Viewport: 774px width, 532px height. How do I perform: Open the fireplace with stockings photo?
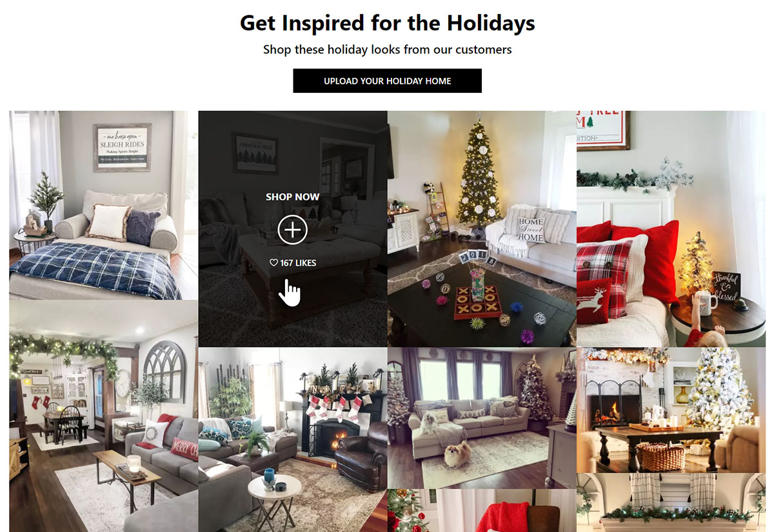(x=293, y=439)
